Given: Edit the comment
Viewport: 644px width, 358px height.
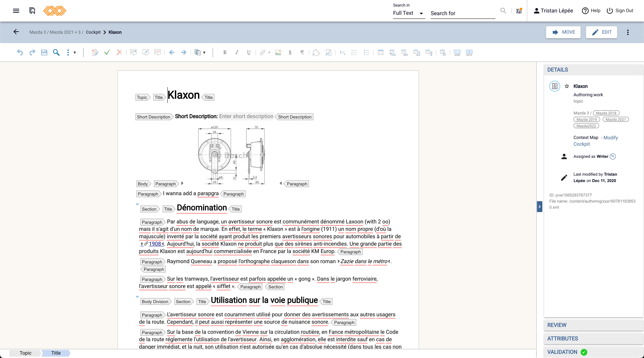Looking at the screenshot, I should pyautogui.click(x=146, y=52).
